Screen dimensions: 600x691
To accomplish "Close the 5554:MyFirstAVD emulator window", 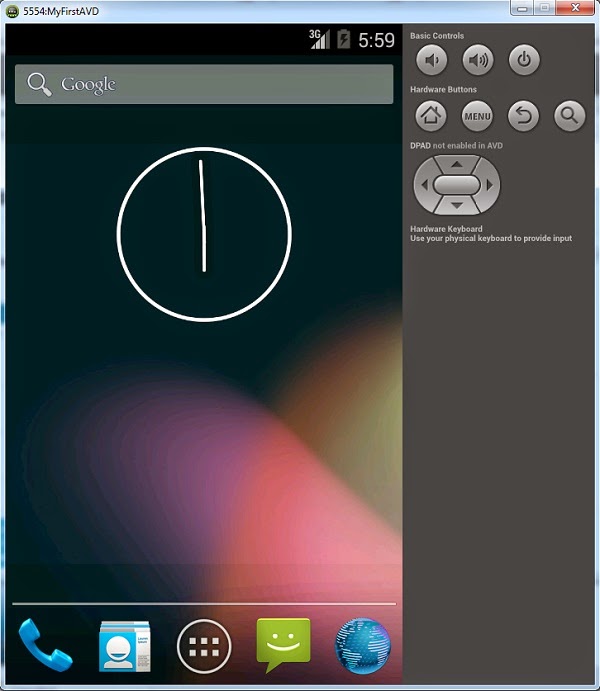I will point(575,8).
